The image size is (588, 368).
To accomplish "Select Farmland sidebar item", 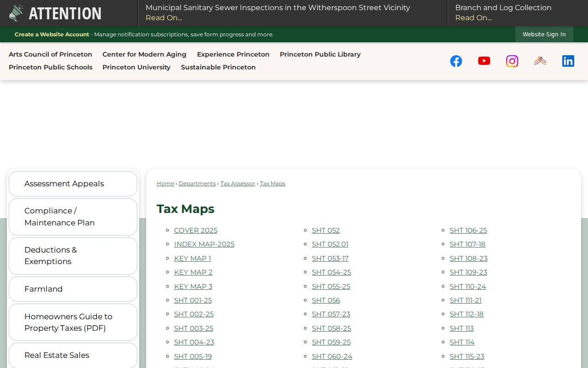I will pyautogui.click(x=73, y=289).
